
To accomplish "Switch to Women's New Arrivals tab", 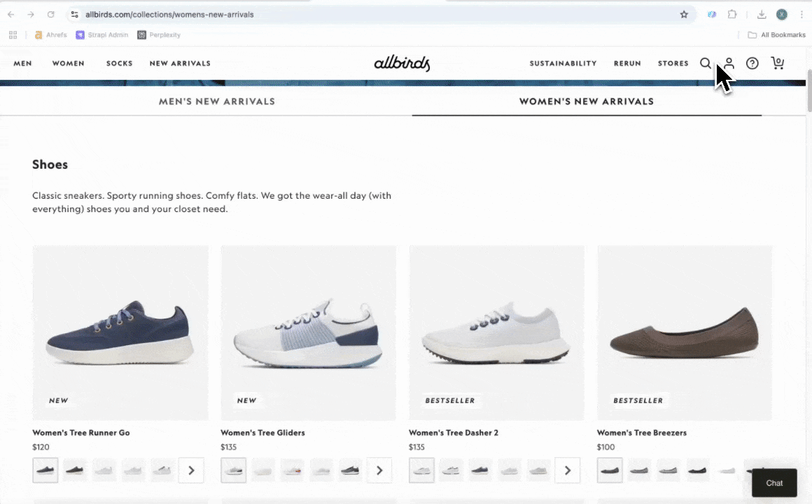I will [x=587, y=101].
